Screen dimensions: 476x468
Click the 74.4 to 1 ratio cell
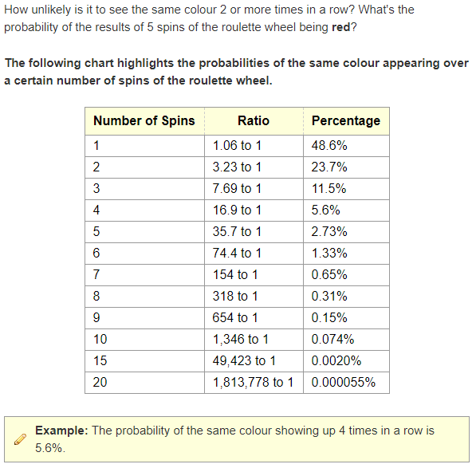point(254,254)
